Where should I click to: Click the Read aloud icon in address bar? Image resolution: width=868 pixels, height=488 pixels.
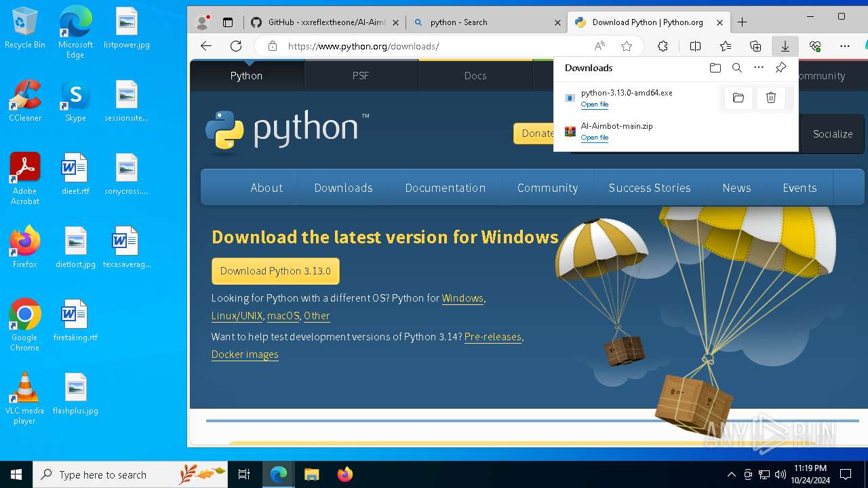coord(599,46)
